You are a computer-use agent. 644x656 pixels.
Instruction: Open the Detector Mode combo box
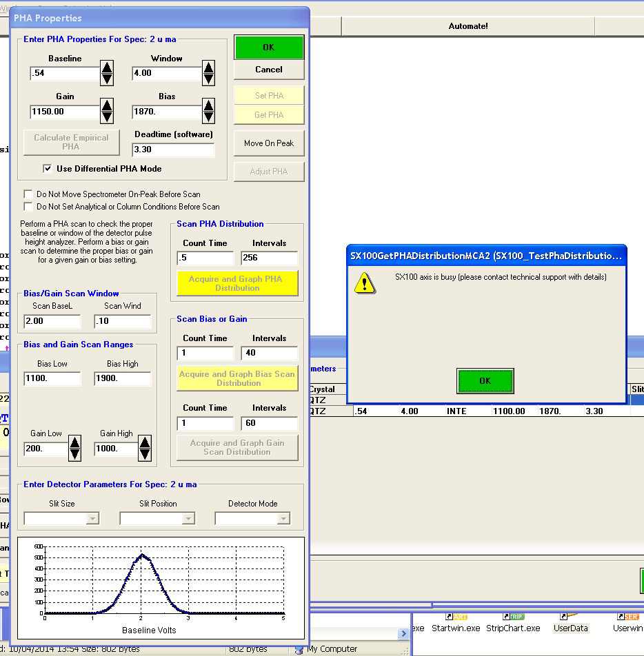(x=283, y=519)
